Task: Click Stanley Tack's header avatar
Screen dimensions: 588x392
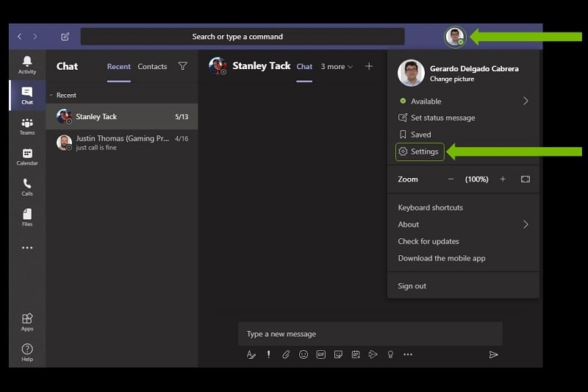Action: 218,66
